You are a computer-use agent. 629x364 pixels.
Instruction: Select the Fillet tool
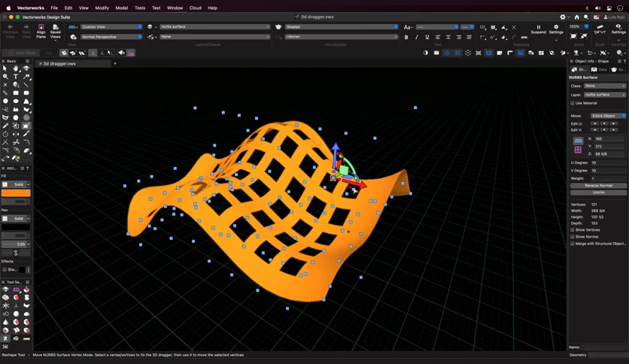(x=26, y=142)
